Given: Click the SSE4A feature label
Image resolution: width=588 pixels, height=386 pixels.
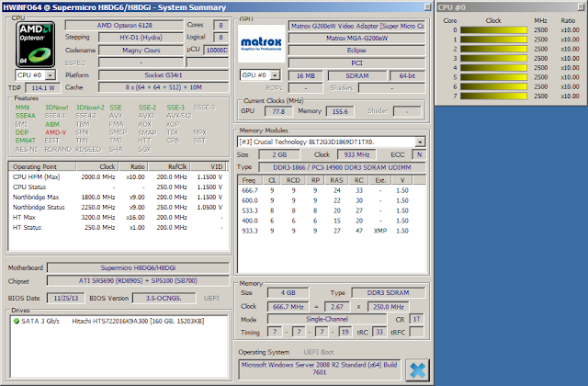Looking at the screenshot, I should point(25,116).
